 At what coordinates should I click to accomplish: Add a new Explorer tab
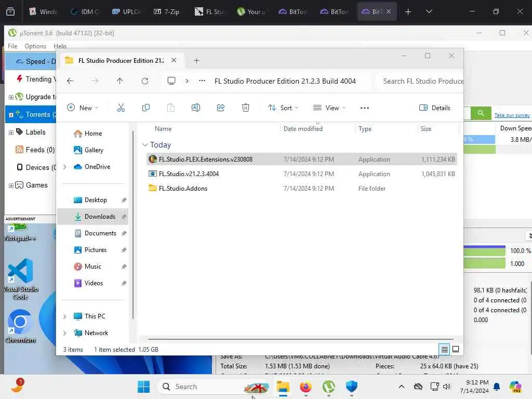coord(196,61)
